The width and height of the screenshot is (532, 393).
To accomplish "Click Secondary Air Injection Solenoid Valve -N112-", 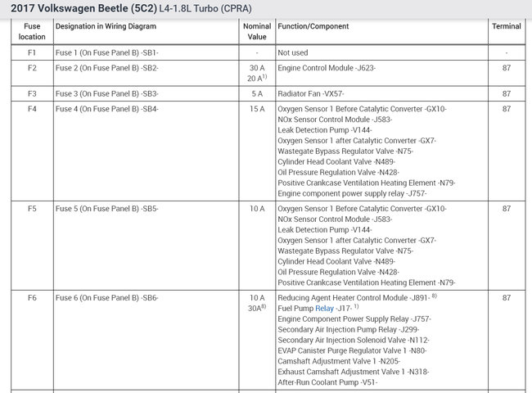I will coord(354,340).
